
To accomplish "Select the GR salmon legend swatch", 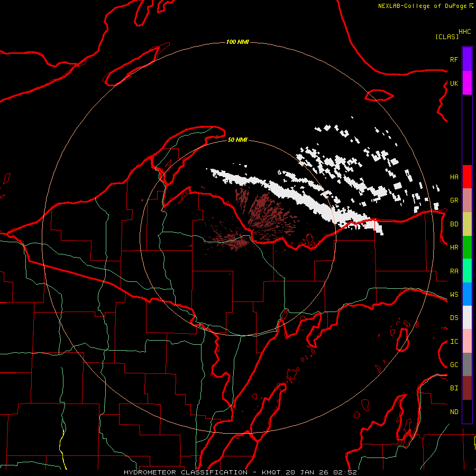I will [x=467, y=200].
